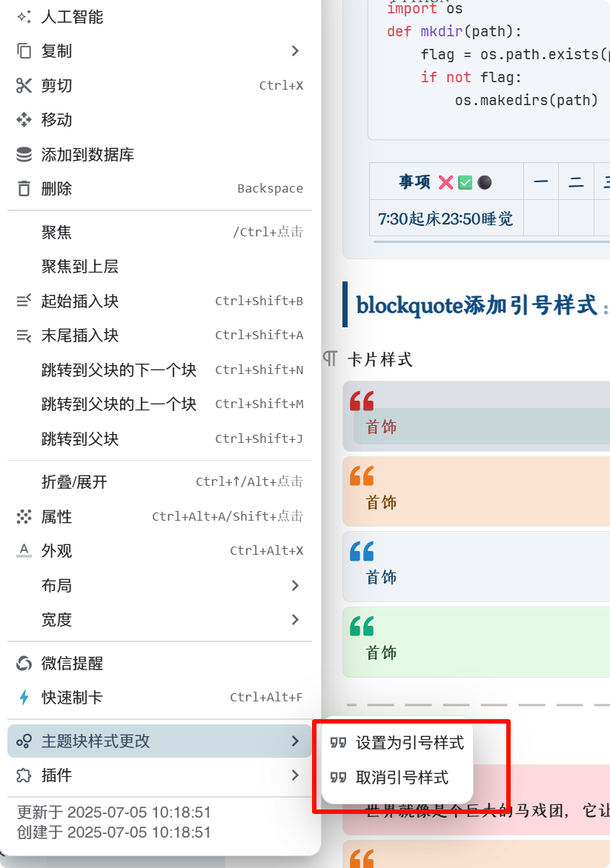Viewport: 610px width, 868px height.
Task: Choose 取消引号样式 from the submenu
Action: (x=402, y=778)
